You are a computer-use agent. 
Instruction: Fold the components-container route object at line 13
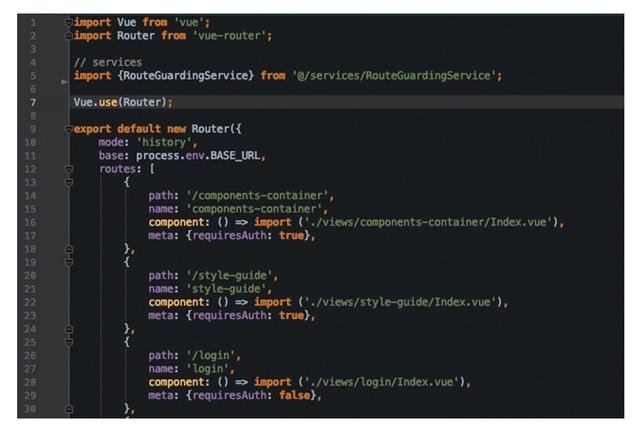click(x=69, y=182)
